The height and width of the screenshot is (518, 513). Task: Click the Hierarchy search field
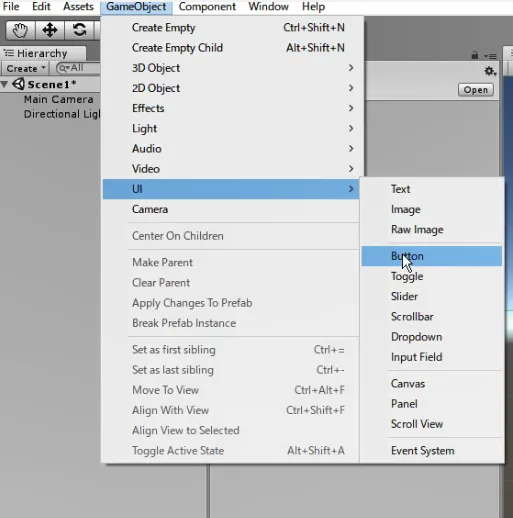coord(78,68)
